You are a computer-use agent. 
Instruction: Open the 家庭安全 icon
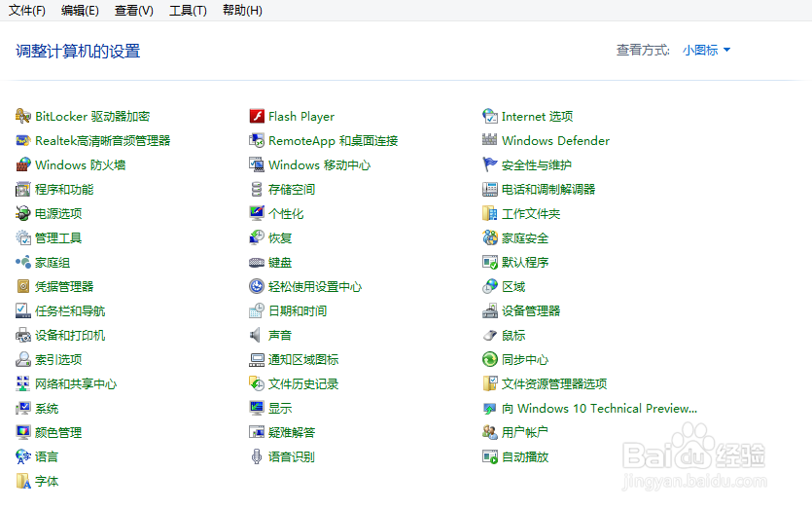[490, 237]
